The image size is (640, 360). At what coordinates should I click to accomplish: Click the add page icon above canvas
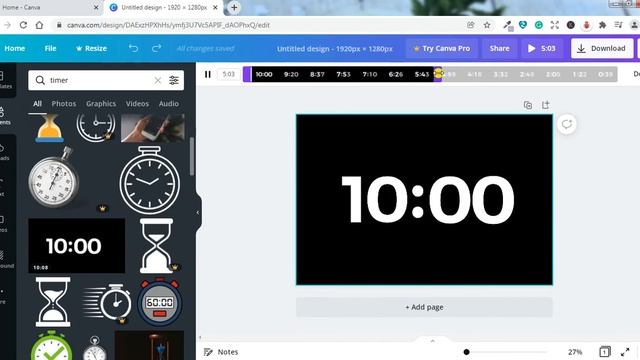(545, 105)
